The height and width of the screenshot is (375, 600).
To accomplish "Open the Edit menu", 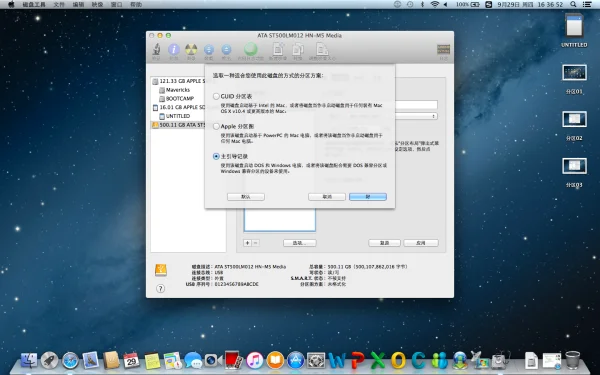I will coord(78,5).
